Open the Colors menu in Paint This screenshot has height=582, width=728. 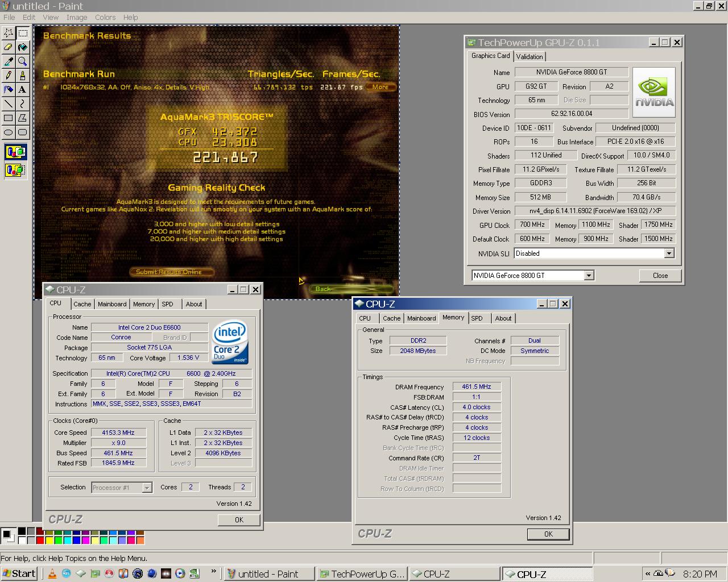[x=105, y=17]
